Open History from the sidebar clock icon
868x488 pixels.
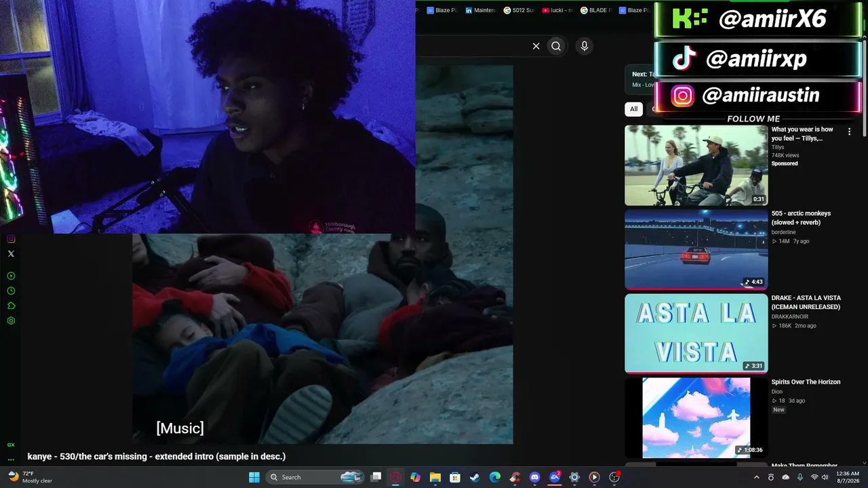tap(11, 291)
